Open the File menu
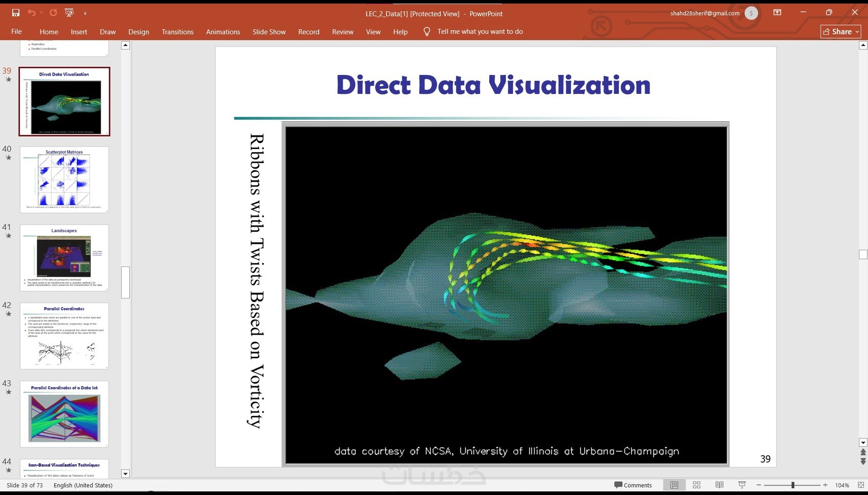The image size is (868, 495). pyautogui.click(x=16, y=32)
